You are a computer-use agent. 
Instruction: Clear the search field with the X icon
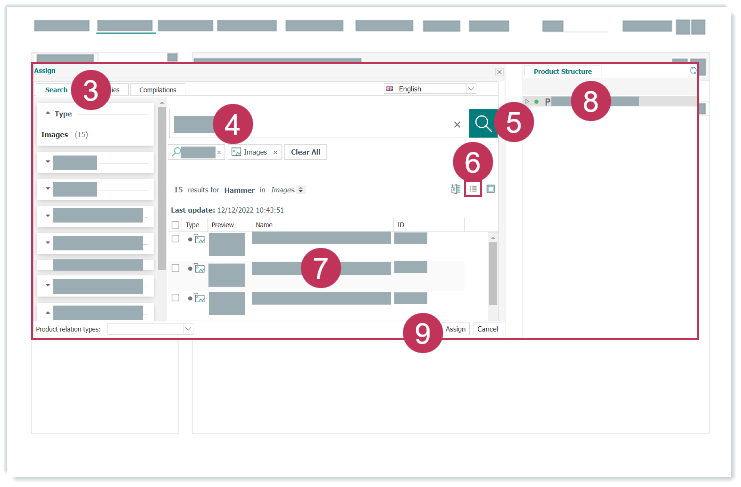pyautogui.click(x=457, y=125)
